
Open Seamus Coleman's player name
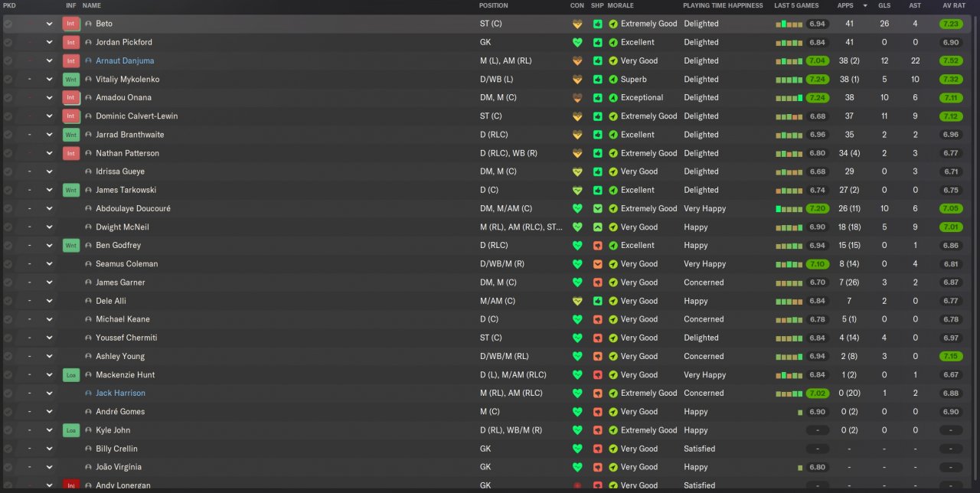[x=127, y=264]
